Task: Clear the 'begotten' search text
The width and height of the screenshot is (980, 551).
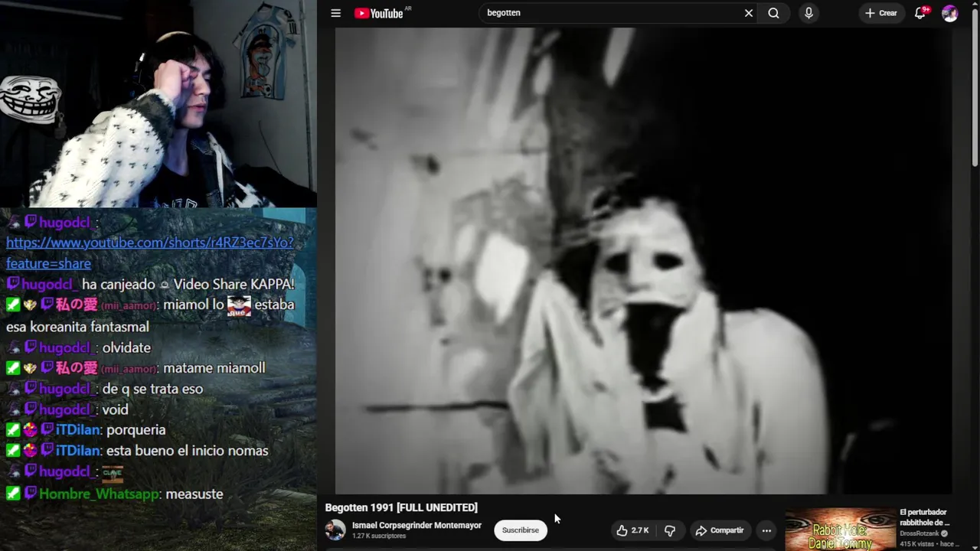Action: tap(749, 13)
